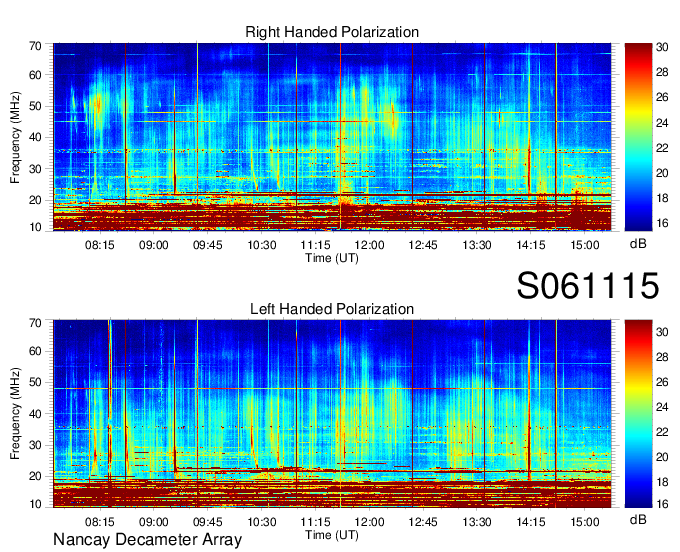The image size is (680, 552).
Task: Click 18 dB tick on Left Handed colorbar
Action: (x=662, y=481)
